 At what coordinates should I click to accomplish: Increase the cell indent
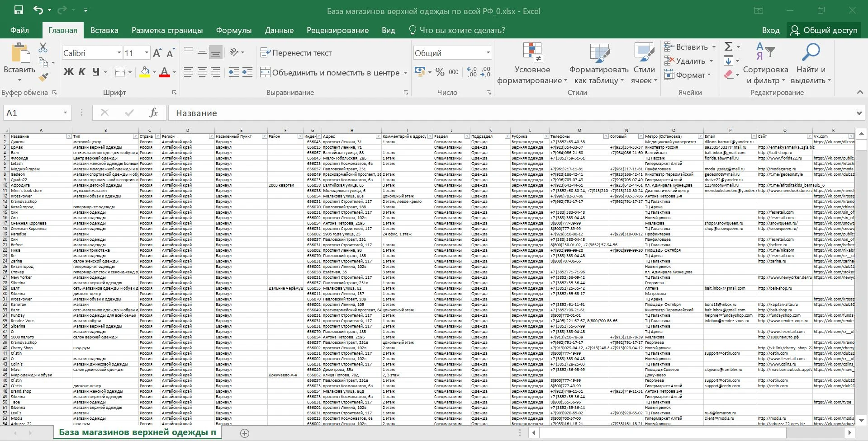coord(247,72)
